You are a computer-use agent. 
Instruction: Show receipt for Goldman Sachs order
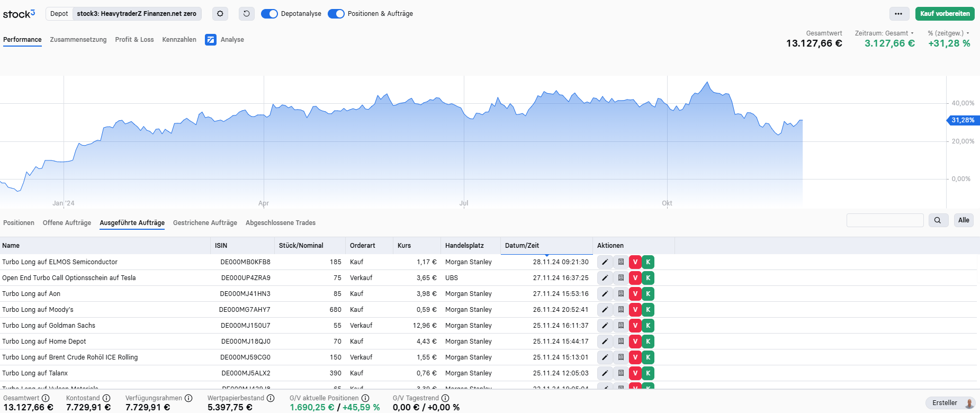[x=621, y=326]
